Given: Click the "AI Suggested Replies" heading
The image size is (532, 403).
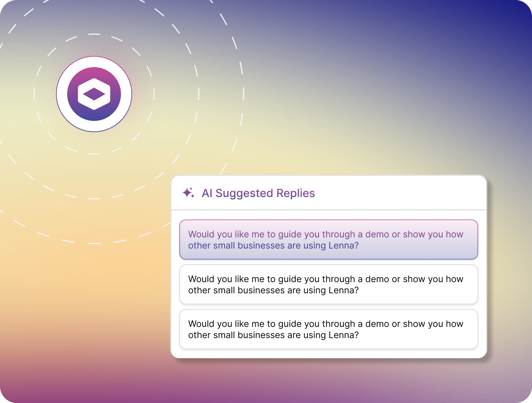Looking at the screenshot, I should click(258, 193).
